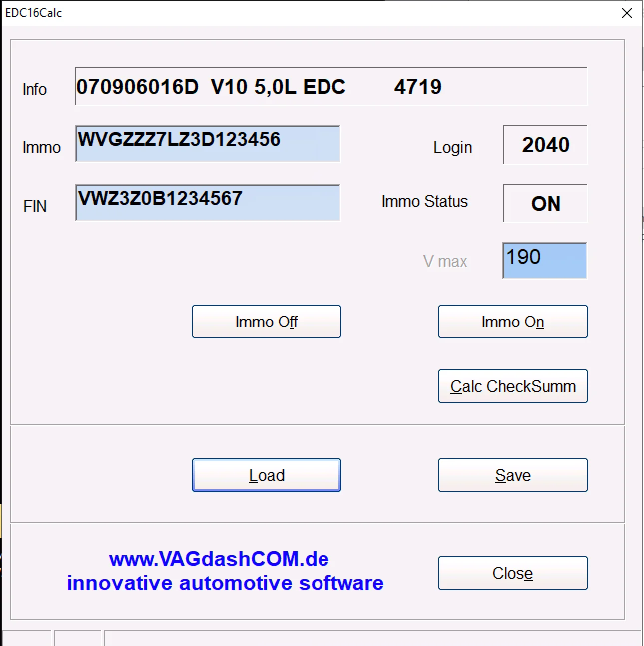
Task: Click the "innovative automotive software" tagline
Action: [225, 583]
